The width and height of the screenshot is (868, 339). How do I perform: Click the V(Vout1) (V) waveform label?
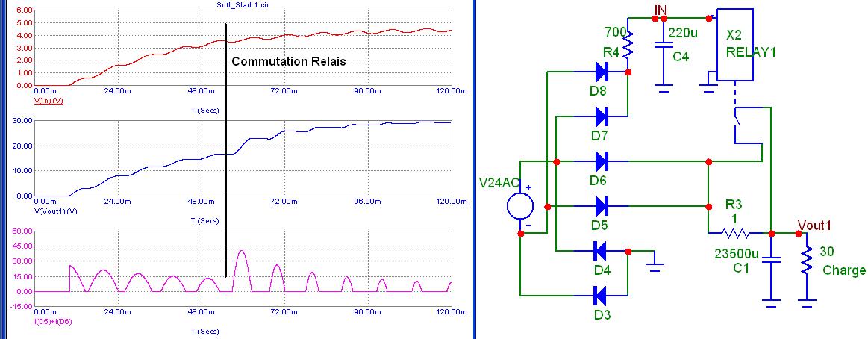56,212
